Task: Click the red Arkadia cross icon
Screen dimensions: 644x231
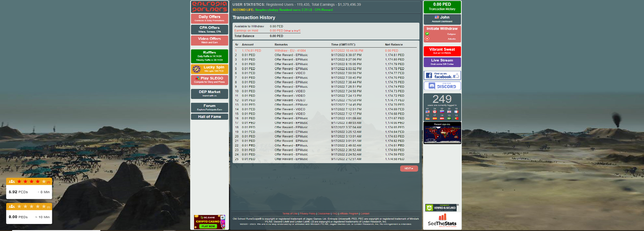Action: tap(427, 38)
